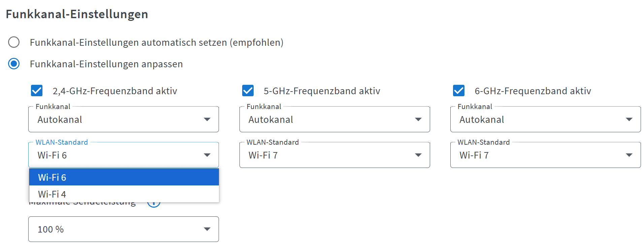
Task: Click the arrow icon of 2,4-GHz Funkkanal
Action: point(207,119)
